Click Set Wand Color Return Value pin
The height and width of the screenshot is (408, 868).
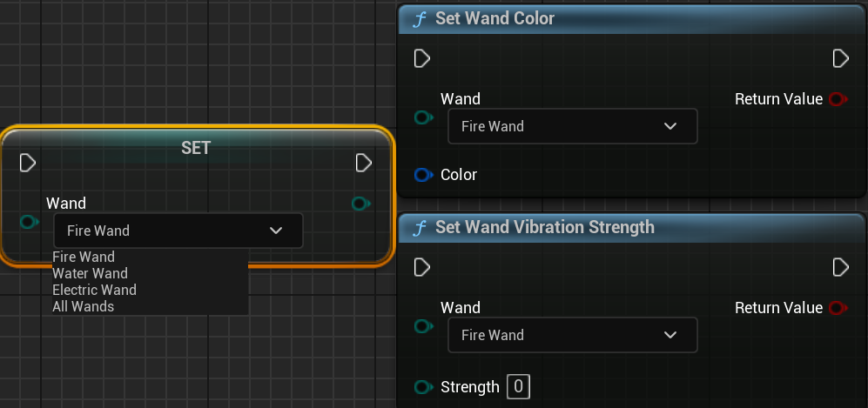pyautogui.click(x=838, y=99)
